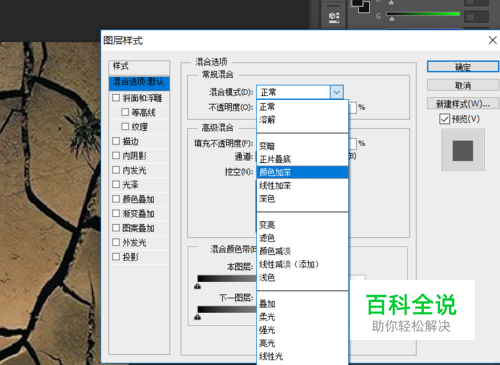Click the 取消 button
500x365 pixels.
pos(463,85)
